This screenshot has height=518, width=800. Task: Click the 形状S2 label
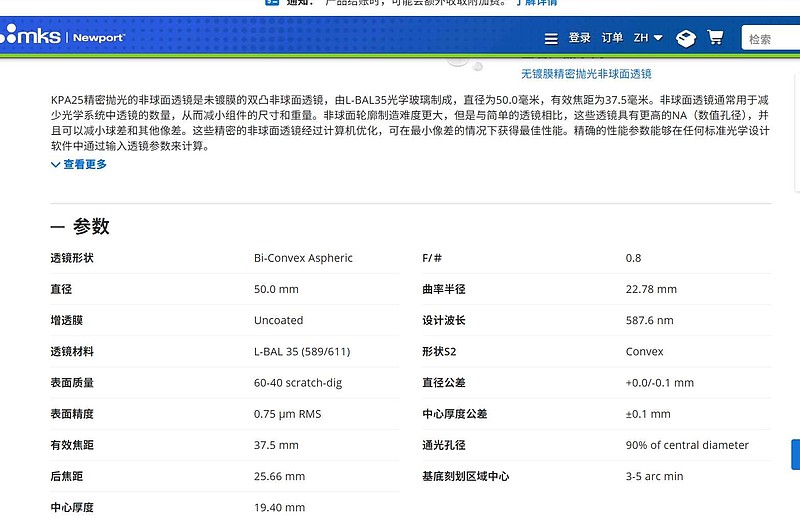439,352
